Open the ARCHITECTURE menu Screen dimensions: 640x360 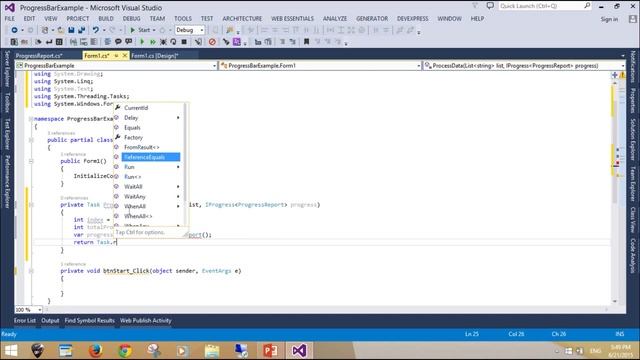[242, 19]
